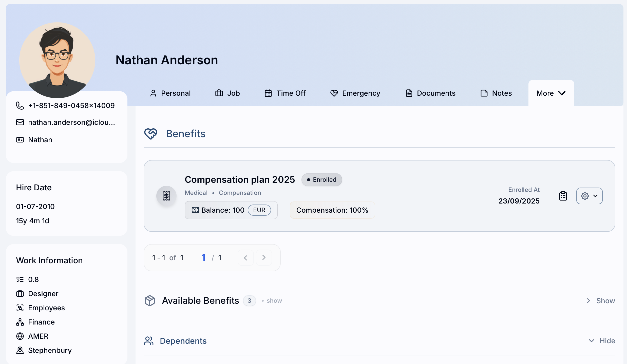Viewport: 627px width, 364px height.
Task: Click the location pin icon next to Stephenbury
Action: click(20, 350)
